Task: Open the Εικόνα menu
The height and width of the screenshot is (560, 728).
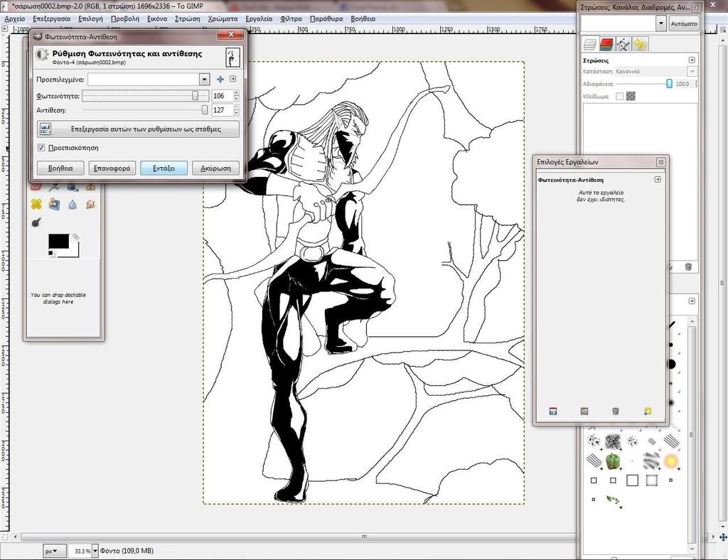Action: pos(157,18)
